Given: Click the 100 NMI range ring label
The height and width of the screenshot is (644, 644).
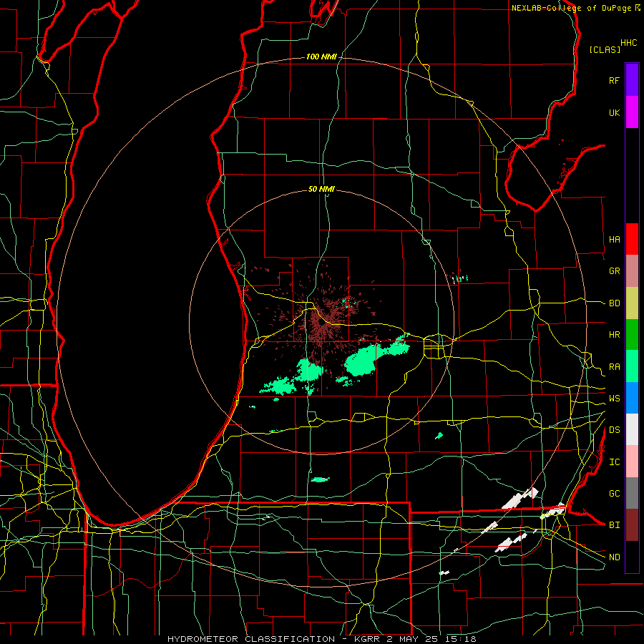Looking at the screenshot, I should (x=321, y=57).
